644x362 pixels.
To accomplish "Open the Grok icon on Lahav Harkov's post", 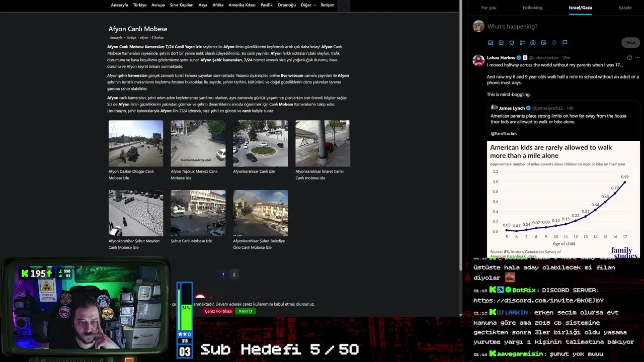I will 629,58.
